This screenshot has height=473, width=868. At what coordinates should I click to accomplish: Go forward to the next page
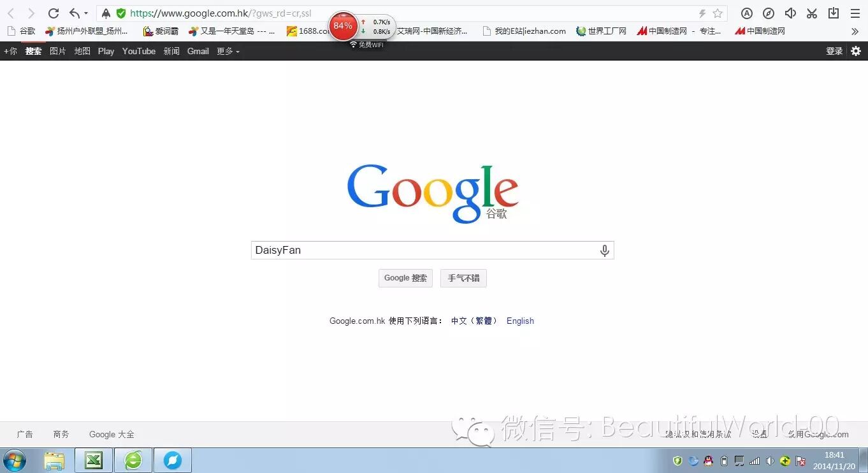(31, 13)
